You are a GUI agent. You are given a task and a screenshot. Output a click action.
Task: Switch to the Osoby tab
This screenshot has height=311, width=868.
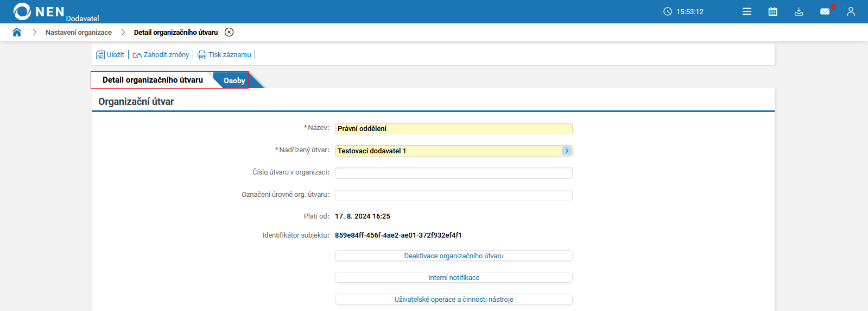pos(235,80)
